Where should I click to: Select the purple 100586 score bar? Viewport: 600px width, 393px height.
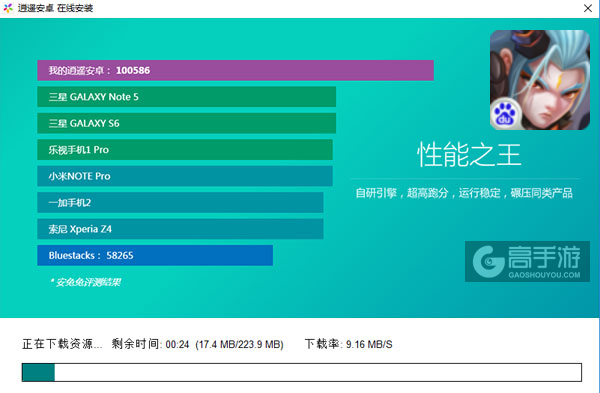coord(235,70)
